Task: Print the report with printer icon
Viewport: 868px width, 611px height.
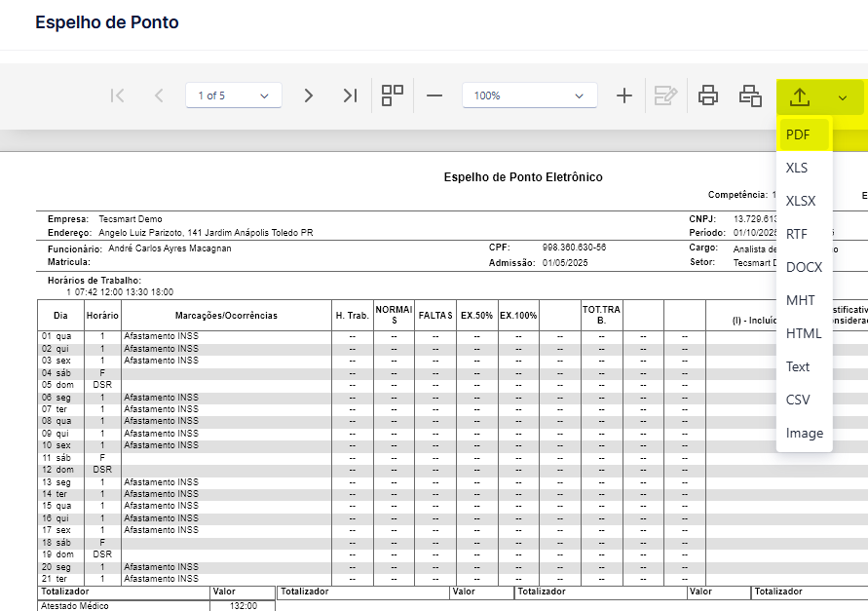Action: pyautogui.click(x=708, y=95)
